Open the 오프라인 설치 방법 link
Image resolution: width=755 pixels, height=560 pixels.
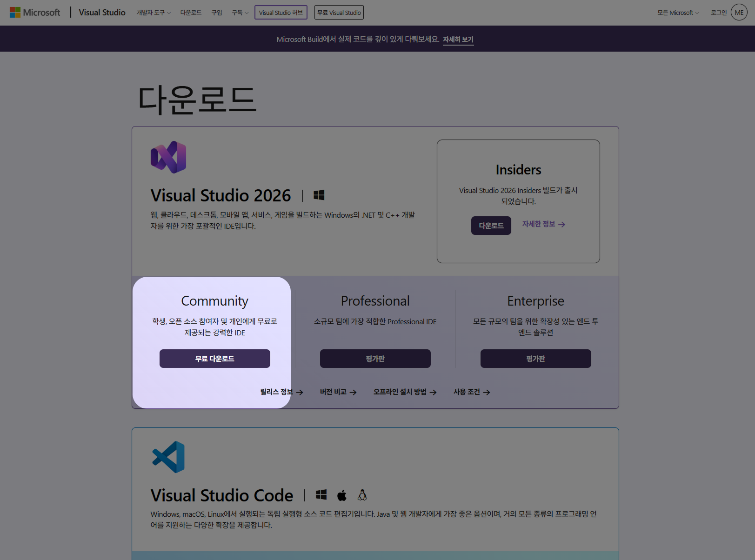[405, 392]
